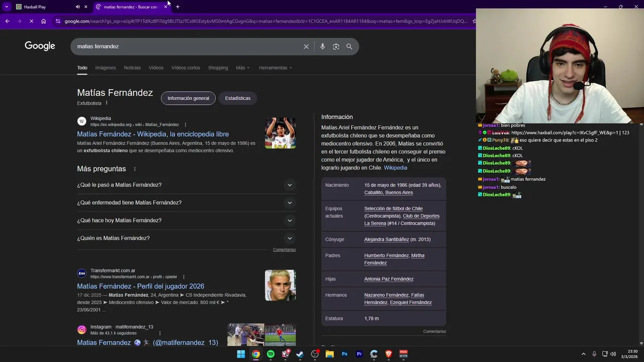
Task: Click the Google search input field
Action: click(186, 46)
